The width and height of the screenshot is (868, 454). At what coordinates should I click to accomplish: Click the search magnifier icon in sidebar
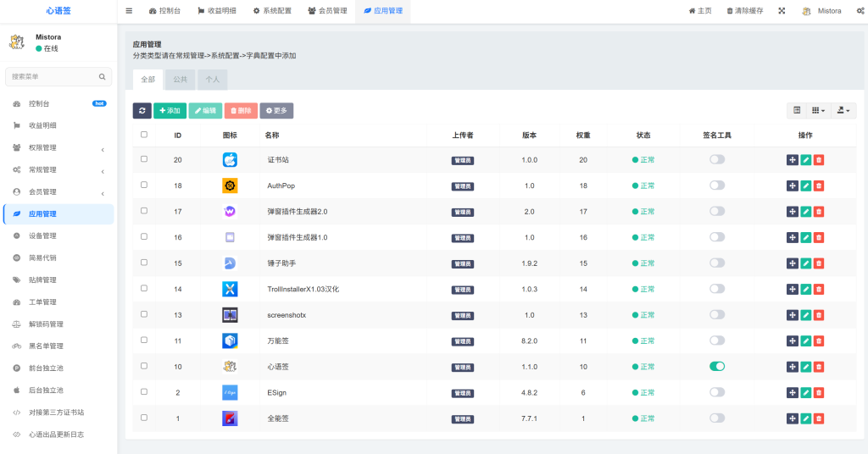point(102,77)
